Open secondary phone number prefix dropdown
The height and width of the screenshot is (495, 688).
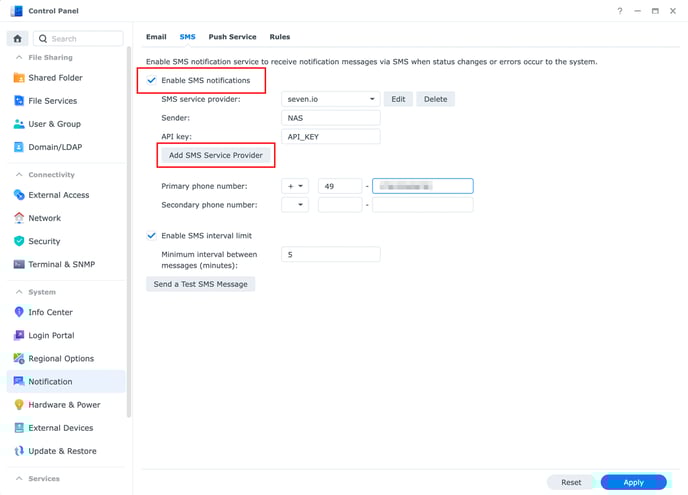tap(295, 205)
